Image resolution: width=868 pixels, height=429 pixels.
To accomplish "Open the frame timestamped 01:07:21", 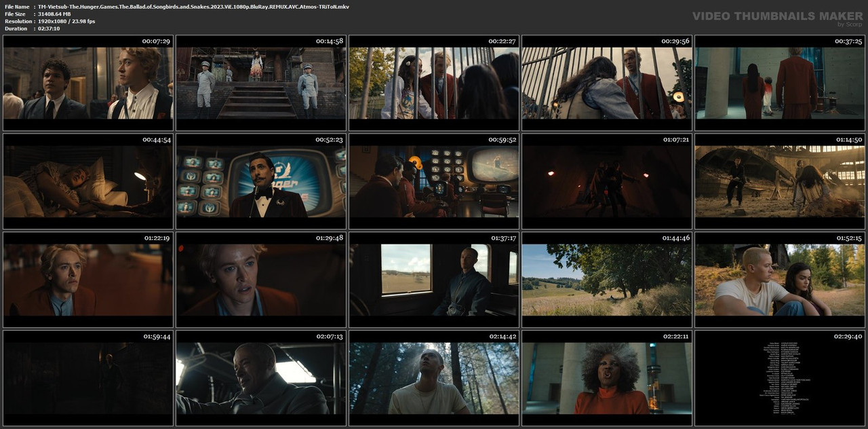I will point(607,181).
